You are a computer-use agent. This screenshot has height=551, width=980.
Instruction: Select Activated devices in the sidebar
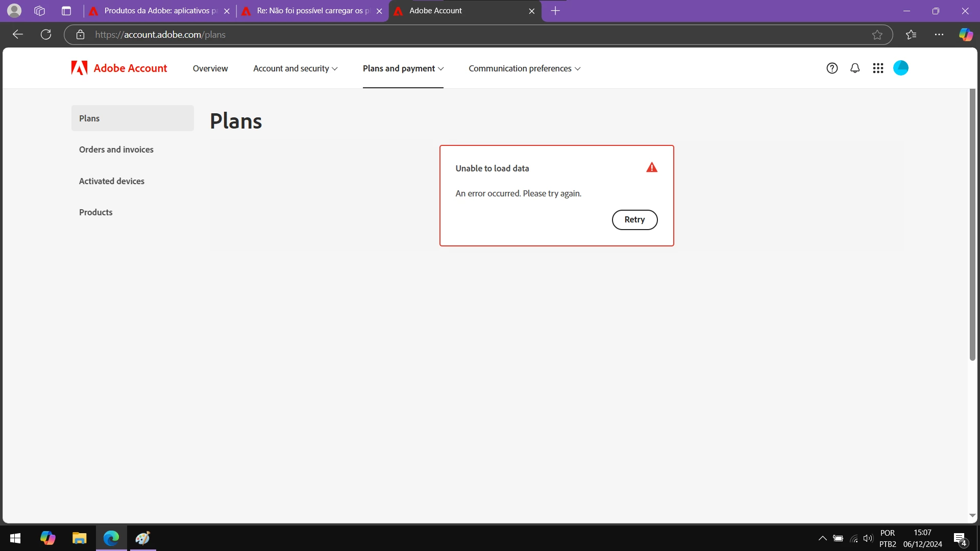(x=111, y=181)
